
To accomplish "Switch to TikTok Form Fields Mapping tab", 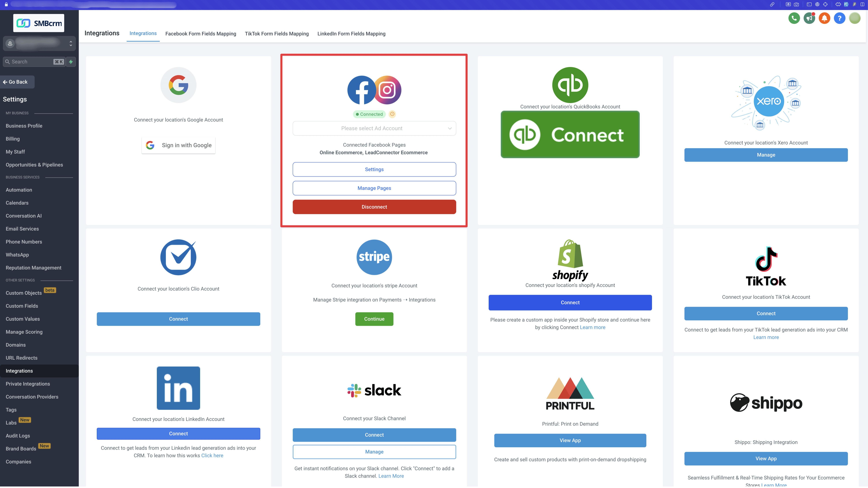I will pos(277,34).
